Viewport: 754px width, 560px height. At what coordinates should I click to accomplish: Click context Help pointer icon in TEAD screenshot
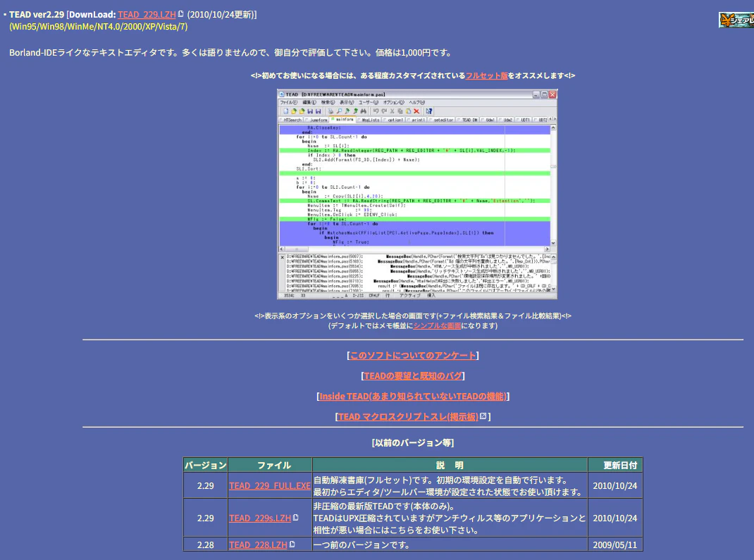pyautogui.click(x=429, y=111)
